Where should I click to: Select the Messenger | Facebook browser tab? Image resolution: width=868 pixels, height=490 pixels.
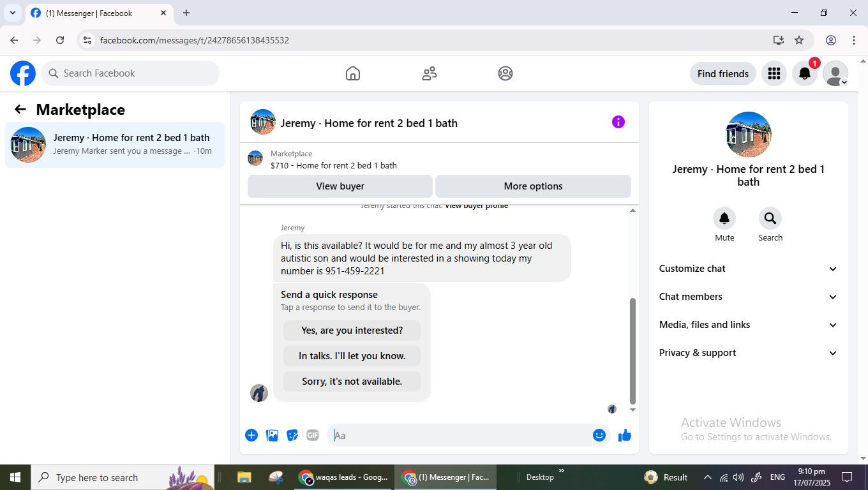tap(99, 13)
